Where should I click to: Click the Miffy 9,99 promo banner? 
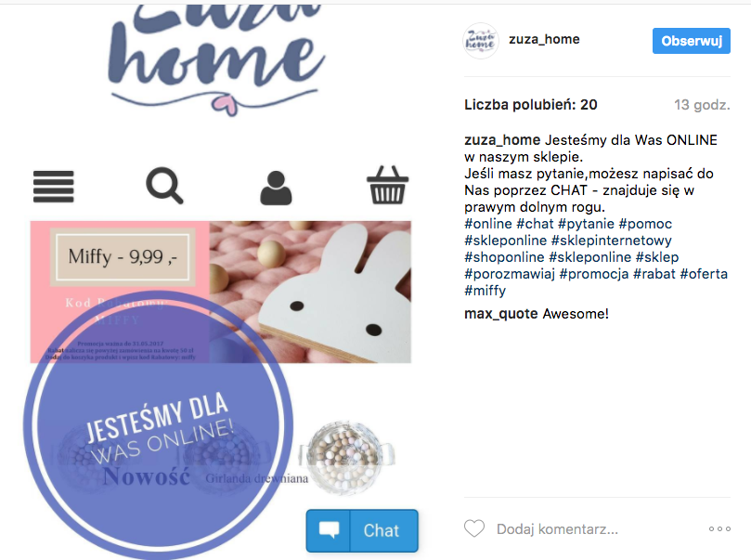(x=220, y=292)
